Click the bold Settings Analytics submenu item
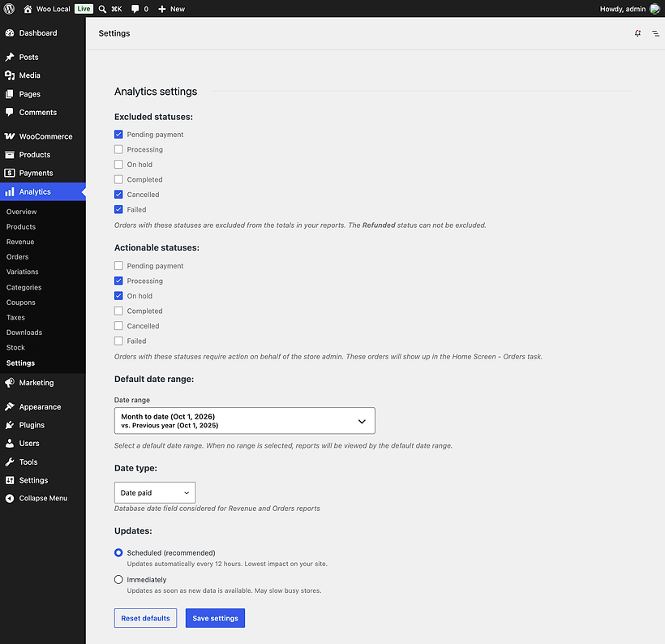This screenshot has width=665, height=644. (20, 363)
